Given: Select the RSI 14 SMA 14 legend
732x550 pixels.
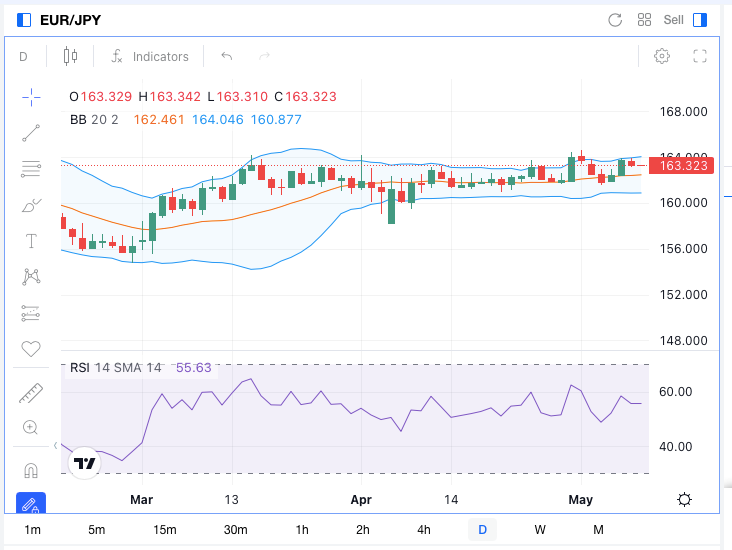Looking at the screenshot, I should [116, 368].
